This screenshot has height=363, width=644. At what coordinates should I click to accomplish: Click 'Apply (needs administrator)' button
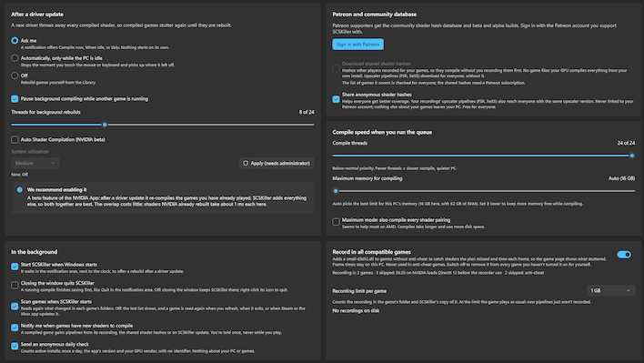(277, 163)
